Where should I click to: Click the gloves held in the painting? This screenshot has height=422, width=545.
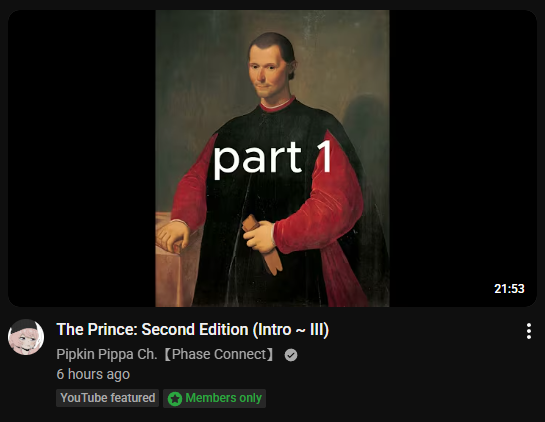pyautogui.click(x=263, y=243)
